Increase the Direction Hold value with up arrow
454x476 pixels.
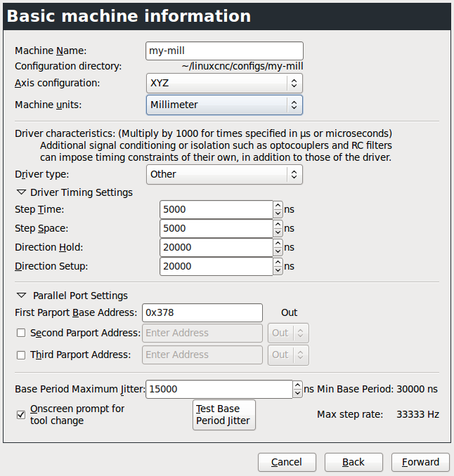click(x=278, y=243)
